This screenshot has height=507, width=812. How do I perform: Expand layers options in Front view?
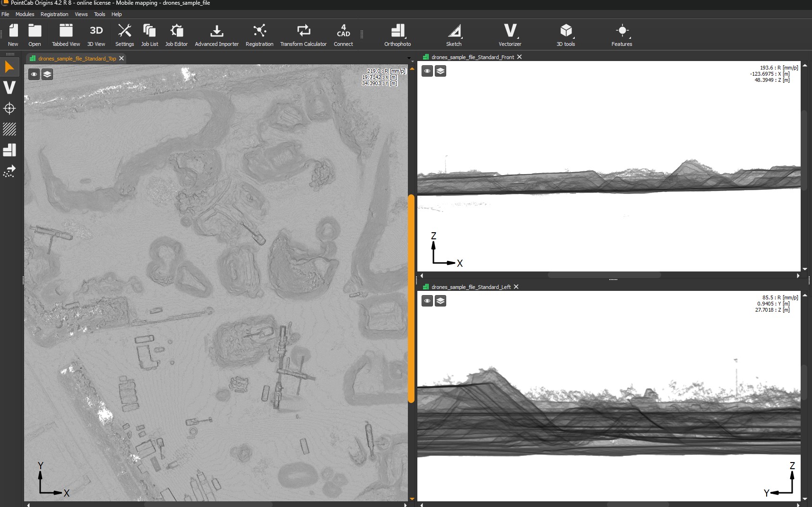tap(441, 71)
